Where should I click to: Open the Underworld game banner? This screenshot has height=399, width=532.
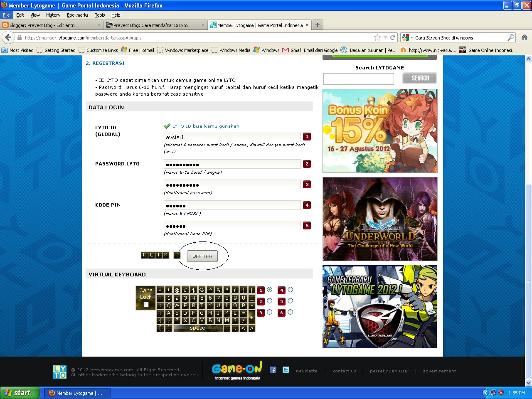click(x=380, y=219)
